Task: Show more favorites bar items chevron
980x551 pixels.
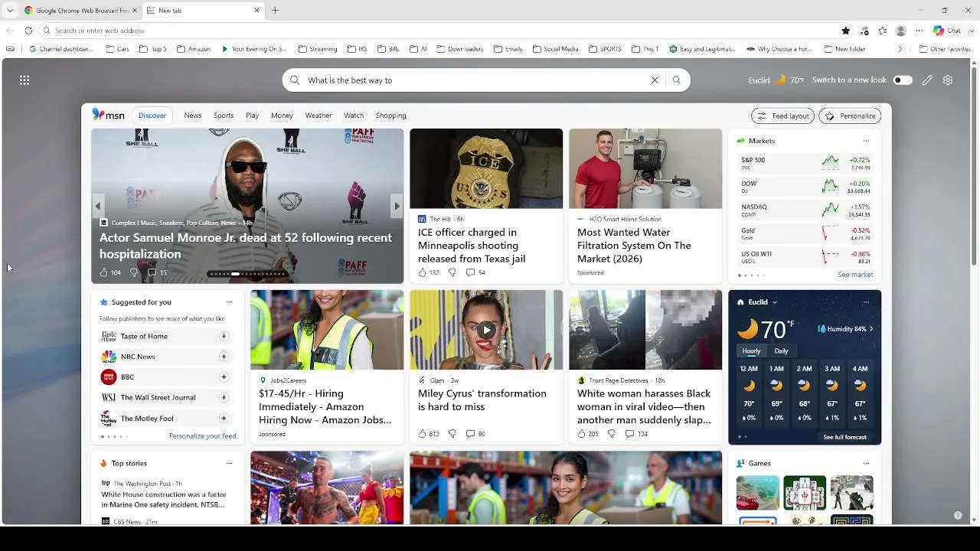Action: pyautogui.click(x=900, y=49)
